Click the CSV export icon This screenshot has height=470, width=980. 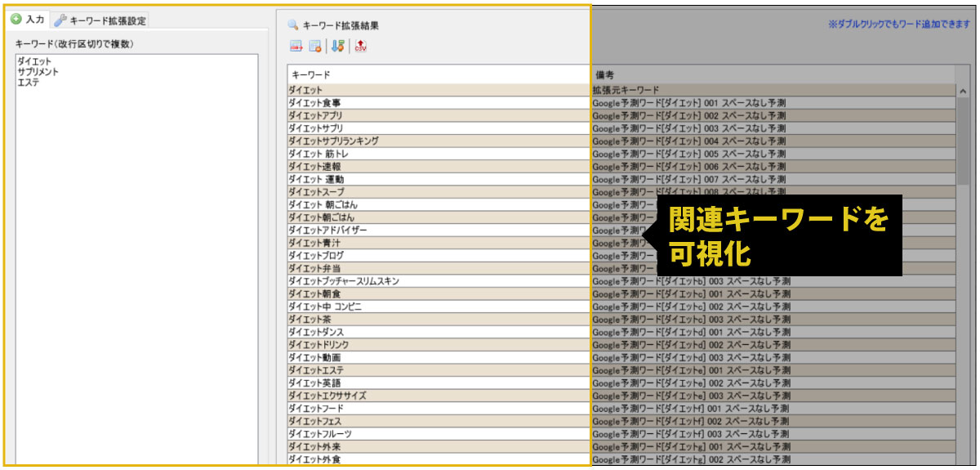(x=361, y=47)
